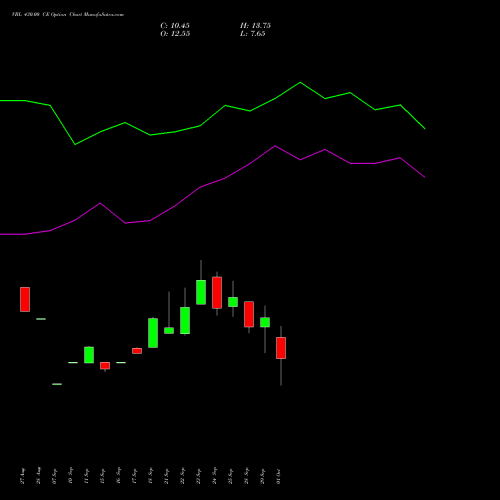Select the 07 Sep date label
This screenshot has height=500, width=500.
coord(55,476)
